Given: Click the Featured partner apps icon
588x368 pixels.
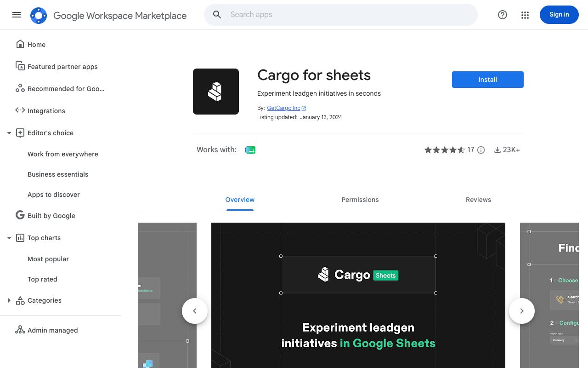Looking at the screenshot, I should point(20,66).
